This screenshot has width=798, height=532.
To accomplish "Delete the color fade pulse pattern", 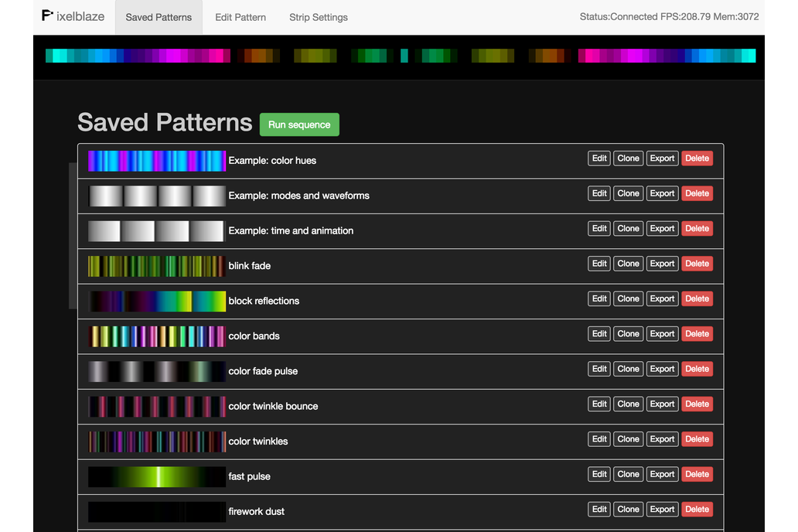I will tap(697, 369).
